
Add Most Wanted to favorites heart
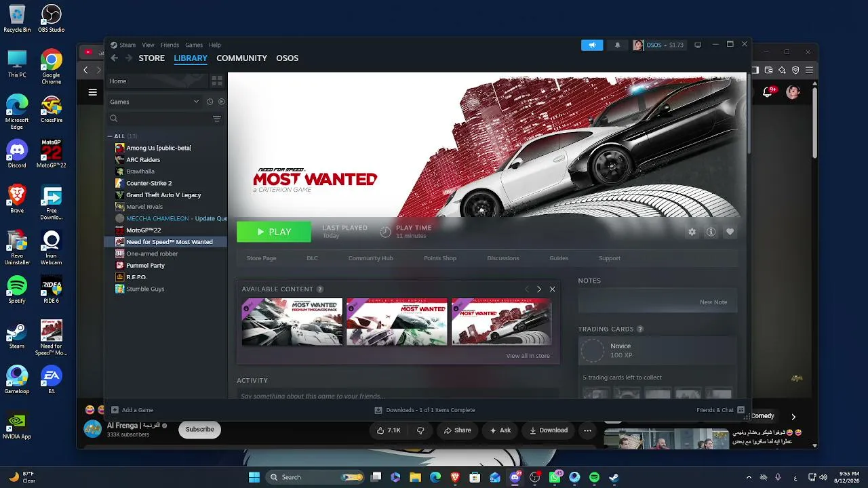[x=730, y=232]
